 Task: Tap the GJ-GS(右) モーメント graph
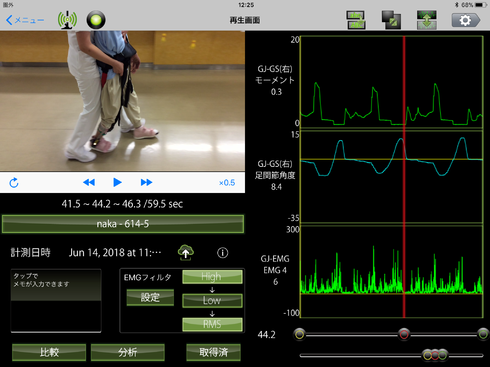point(391,82)
